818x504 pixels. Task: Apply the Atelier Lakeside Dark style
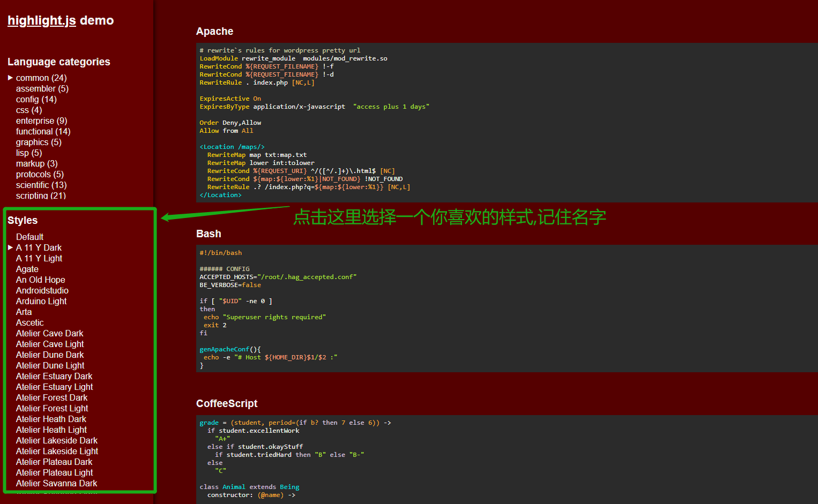[x=56, y=440]
